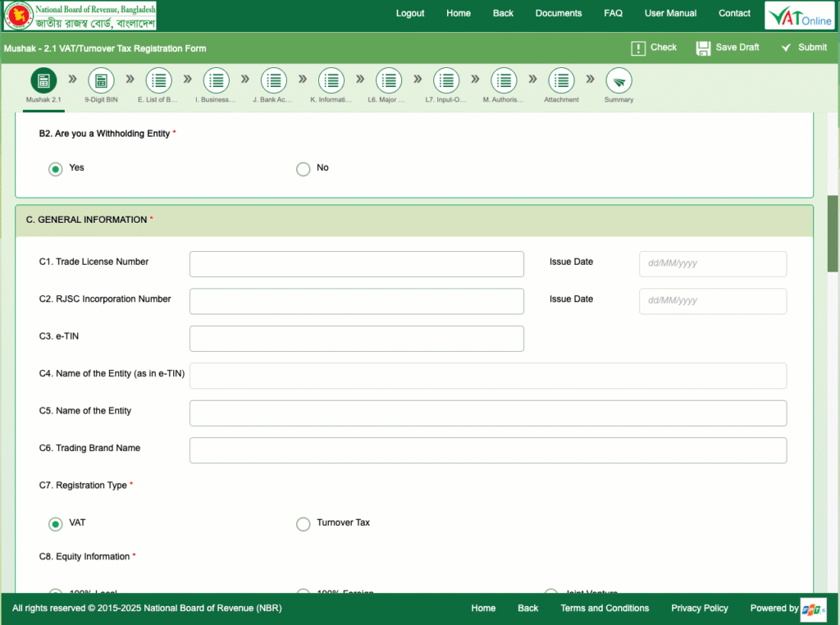The image size is (840, 625).
Task: Click the page vertical scrollbar thumb
Action: click(x=833, y=234)
